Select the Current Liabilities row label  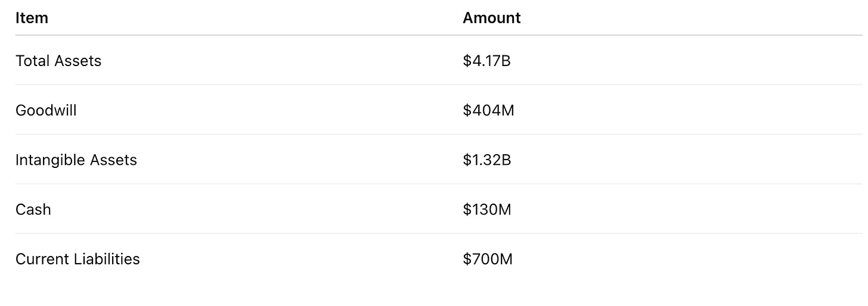(x=77, y=259)
